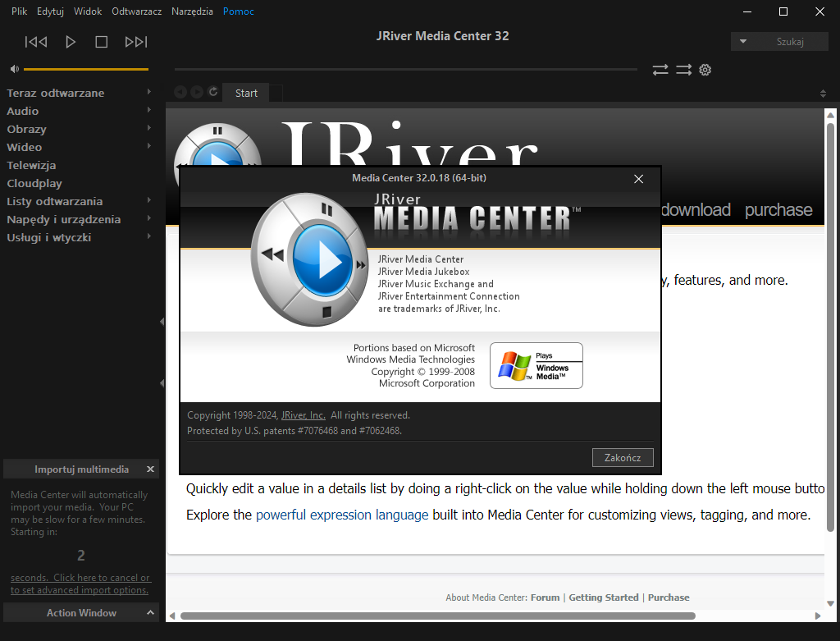Start playback with the Play button
Image resolution: width=840 pixels, height=641 pixels.
tap(71, 42)
